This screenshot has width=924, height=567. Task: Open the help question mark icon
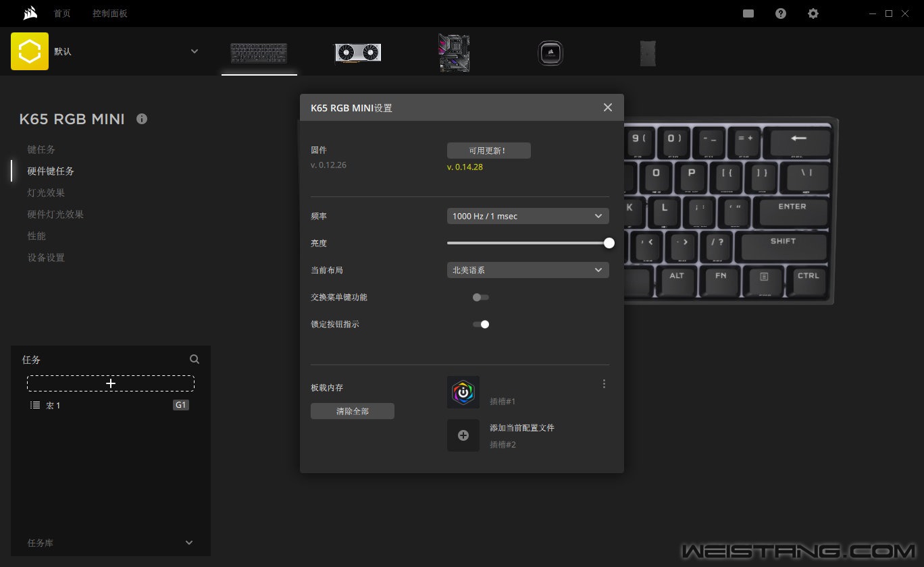pyautogui.click(x=781, y=13)
